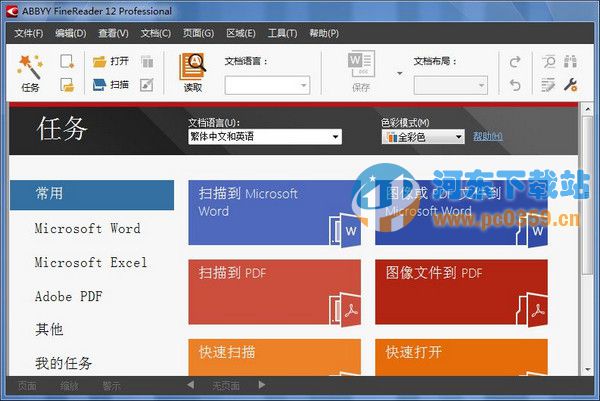Click the 打开 (Open) toolbar button

tap(111, 61)
